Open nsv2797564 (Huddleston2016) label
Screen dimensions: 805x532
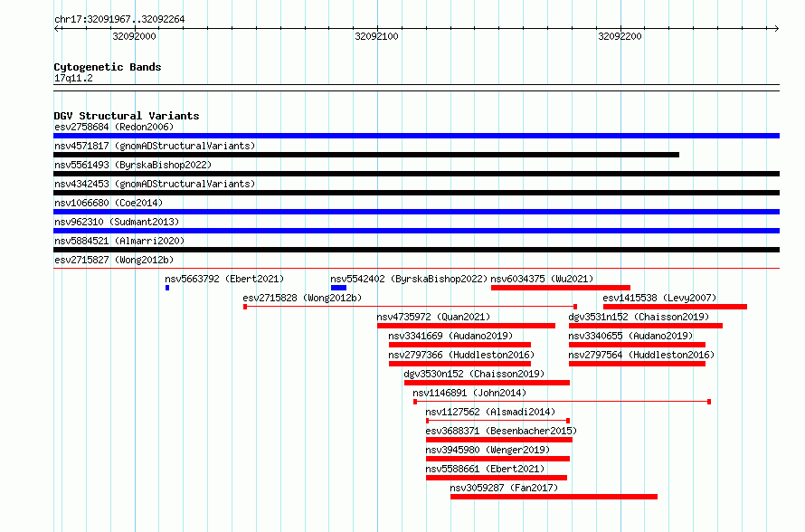tap(641, 355)
